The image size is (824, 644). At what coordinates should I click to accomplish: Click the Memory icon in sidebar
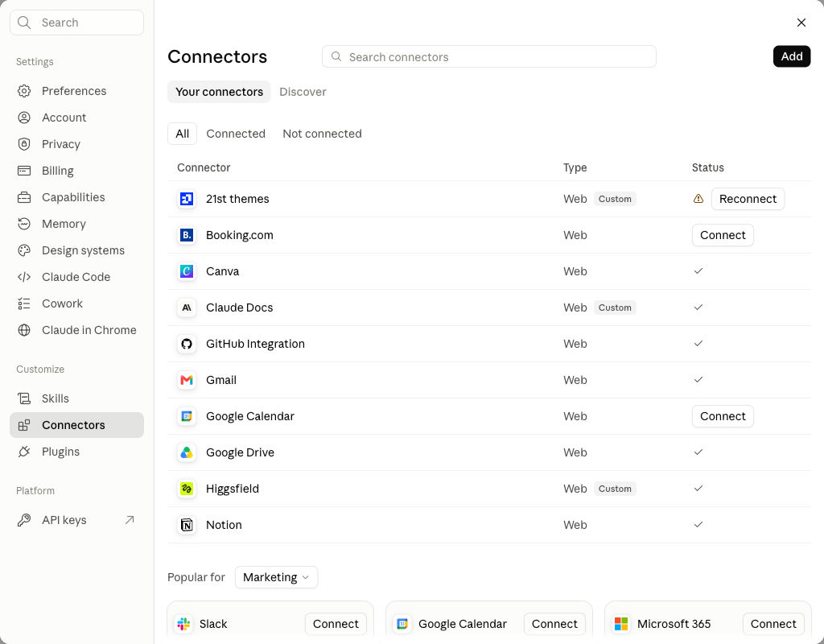coord(24,224)
